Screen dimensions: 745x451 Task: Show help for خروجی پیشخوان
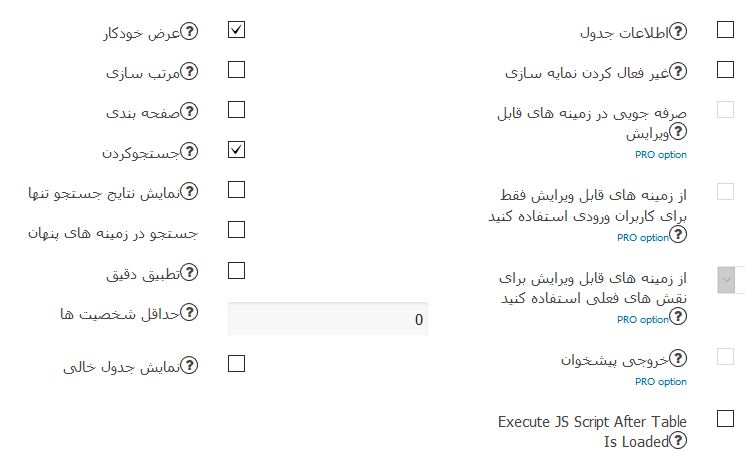click(x=678, y=358)
